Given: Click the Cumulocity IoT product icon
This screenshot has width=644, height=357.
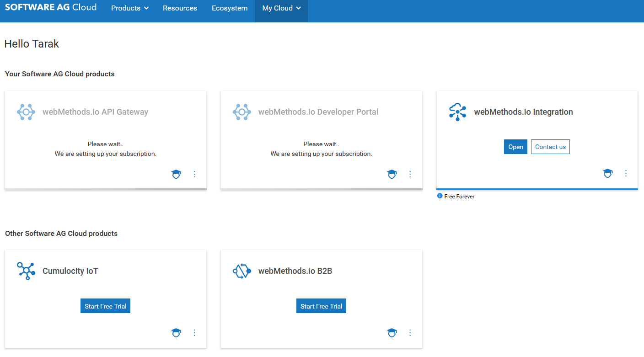Looking at the screenshot, I should 26,271.
